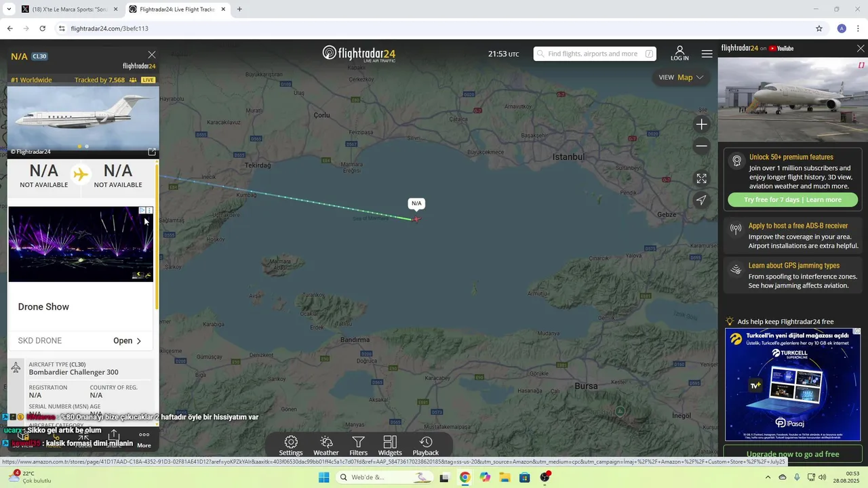Click the LOG IN user icon
This screenshot has height=488, width=868.
pos(679,54)
